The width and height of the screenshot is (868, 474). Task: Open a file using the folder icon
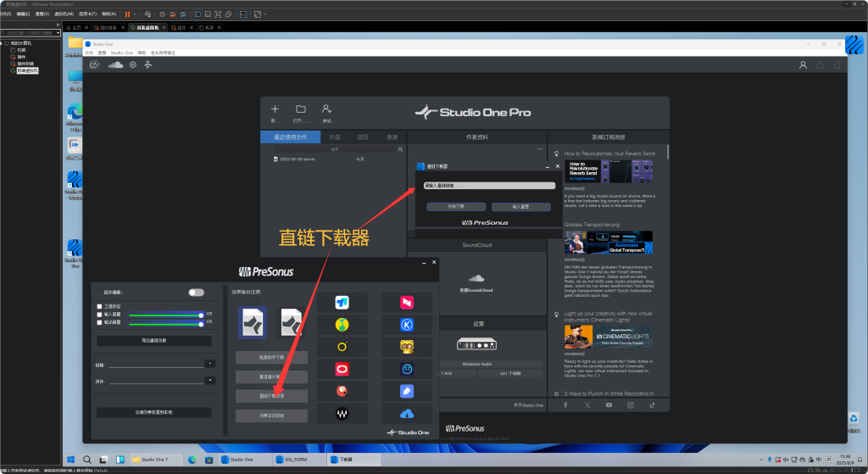click(x=301, y=109)
